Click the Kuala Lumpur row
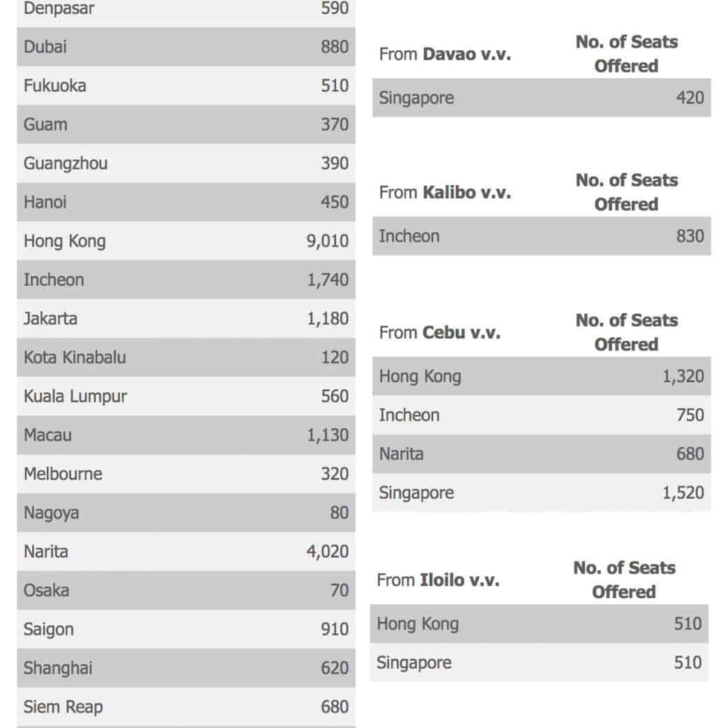The height and width of the screenshot is (728, 728). pos(185,396)
